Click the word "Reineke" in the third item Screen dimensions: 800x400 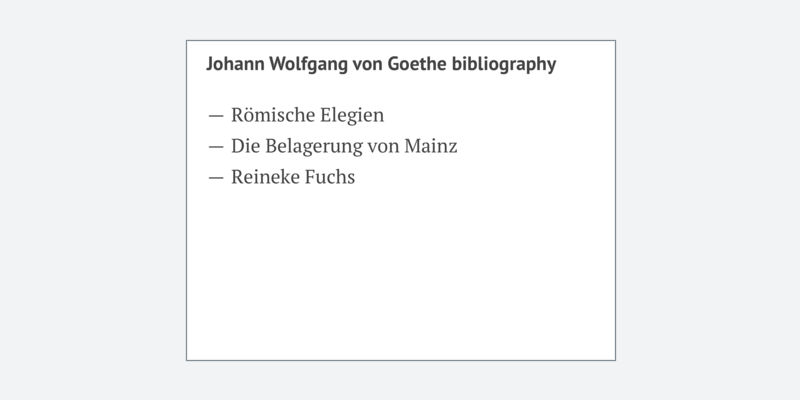coord(265,177)
